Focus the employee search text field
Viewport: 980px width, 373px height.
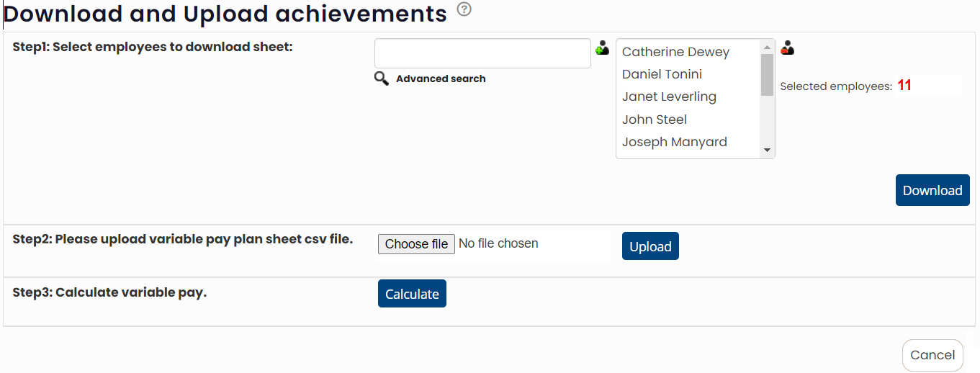pyautogui.click(x=482, y=53)
